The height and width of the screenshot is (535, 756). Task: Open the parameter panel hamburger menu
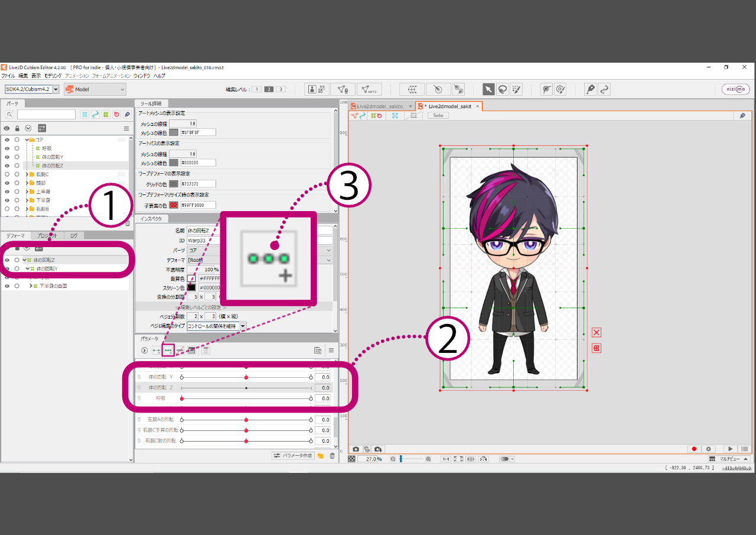pos(331,350)
